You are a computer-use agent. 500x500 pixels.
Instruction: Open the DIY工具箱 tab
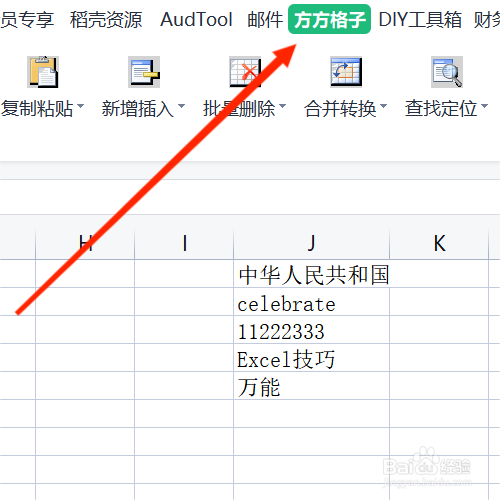point(420,19)
